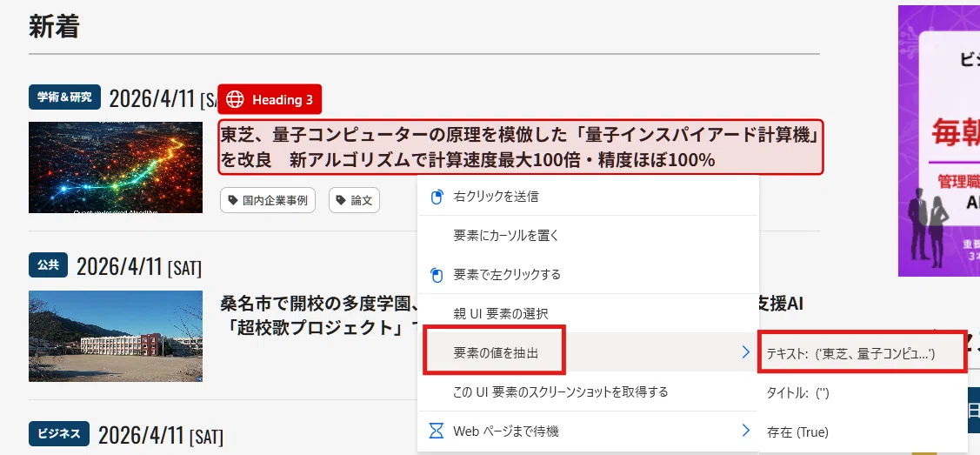Open the school building thumbnail

[x=116, y=336]
